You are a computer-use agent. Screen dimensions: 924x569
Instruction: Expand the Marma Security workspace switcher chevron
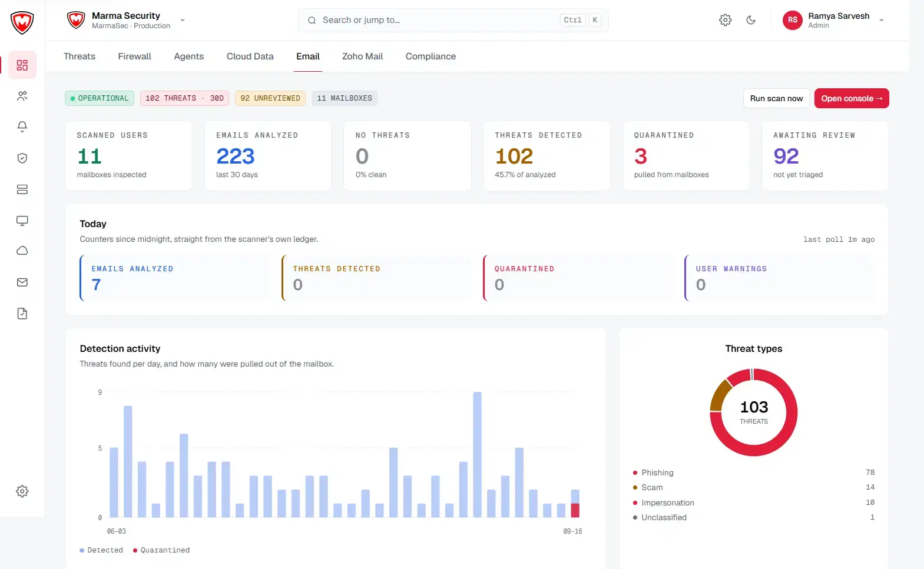183,20
